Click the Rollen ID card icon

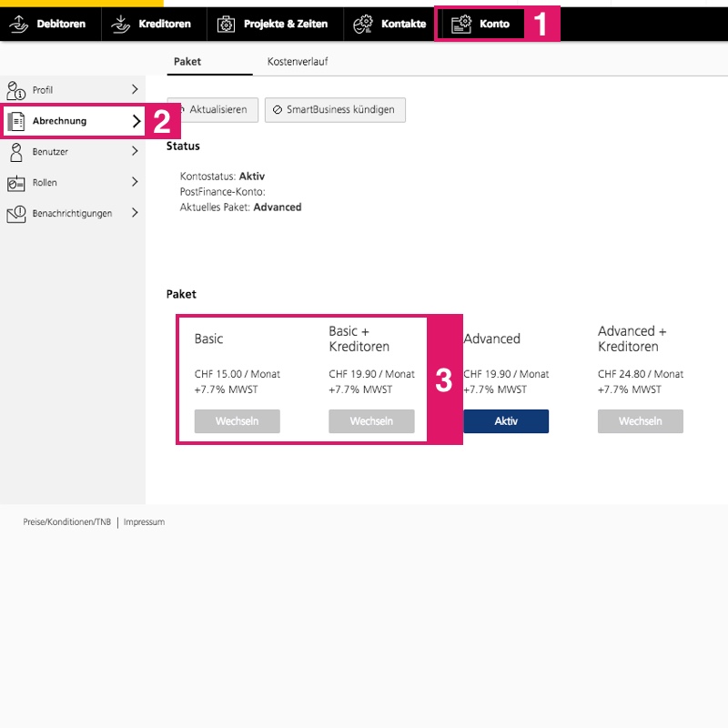[x=15, y=183]
